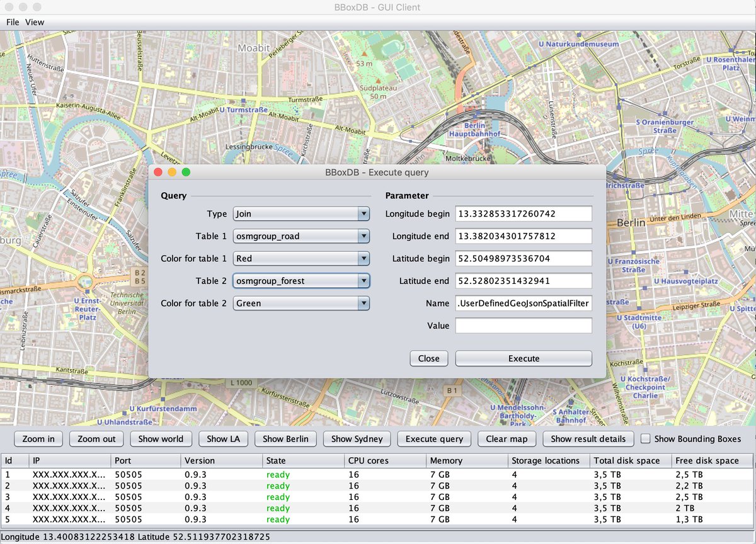Open the File menu
The width and height of the screenshot is (756, 544).
[x=13, y=22]
